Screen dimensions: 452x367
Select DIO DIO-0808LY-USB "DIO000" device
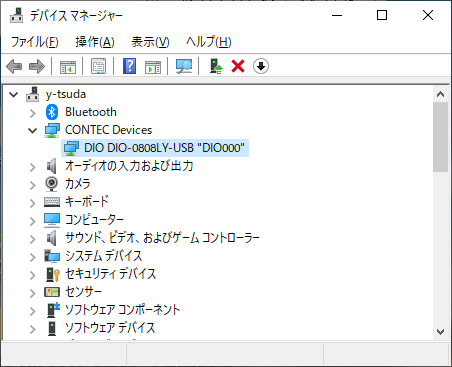[164, 148]
